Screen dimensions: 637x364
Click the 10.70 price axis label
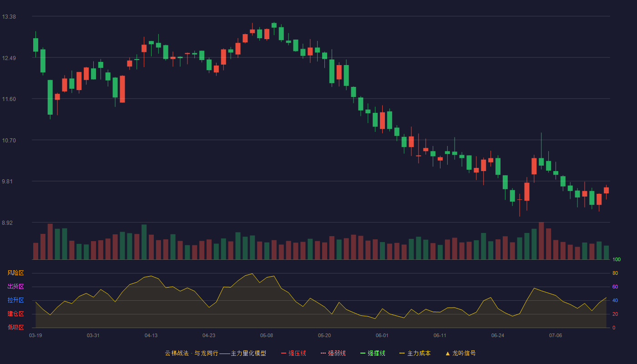pyautogui.click(x=9, y=141)
